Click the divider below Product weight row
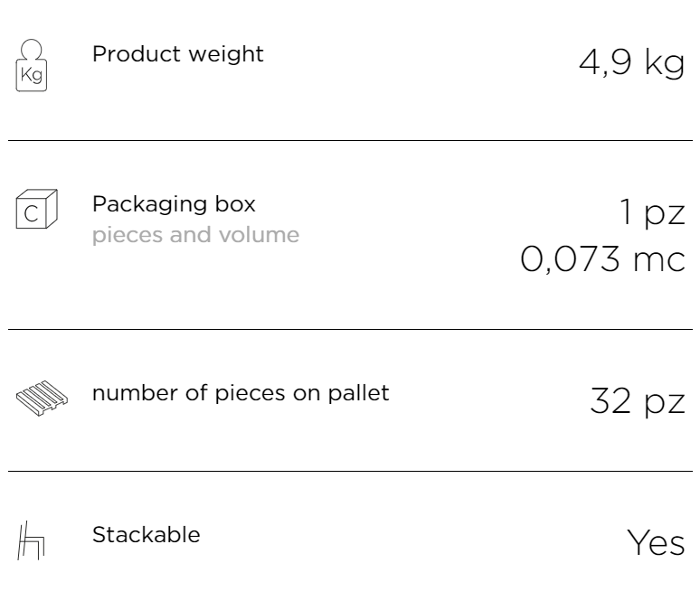Image resolution: width=700 pixels, height=610 pixels. [x=350, y=141]
